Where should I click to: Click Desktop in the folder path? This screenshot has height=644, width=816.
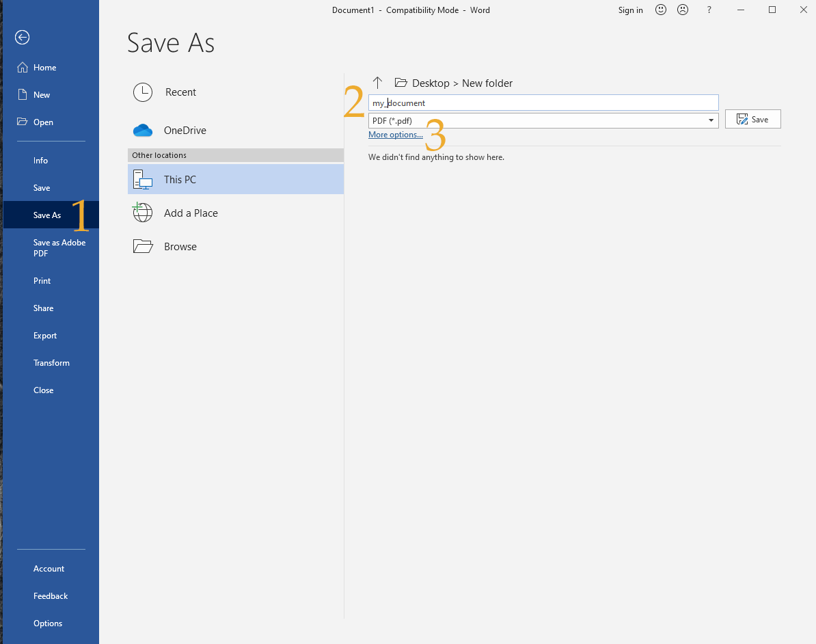[431, 83]
